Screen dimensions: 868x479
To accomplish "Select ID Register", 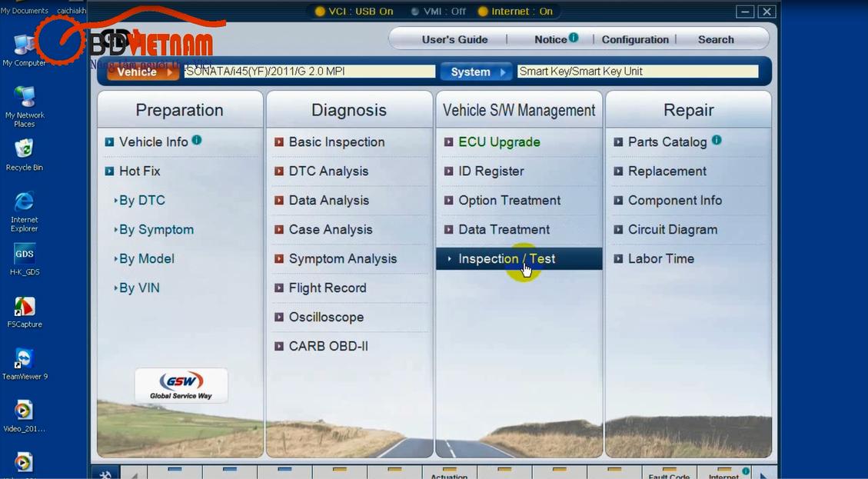I will click(491, 171).
